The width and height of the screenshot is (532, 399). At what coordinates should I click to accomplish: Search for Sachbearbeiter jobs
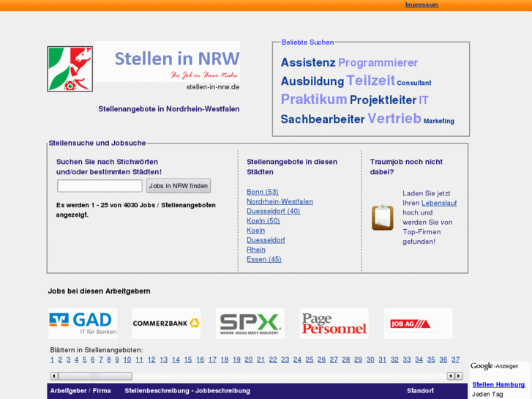(323, 119)
